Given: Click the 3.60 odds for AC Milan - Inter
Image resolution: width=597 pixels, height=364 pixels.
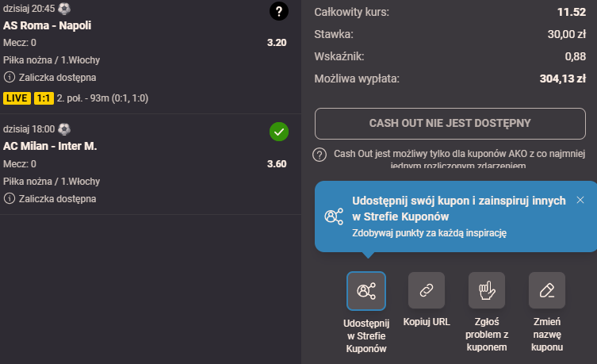Looking at the screenshot, I should click(277, 164).
